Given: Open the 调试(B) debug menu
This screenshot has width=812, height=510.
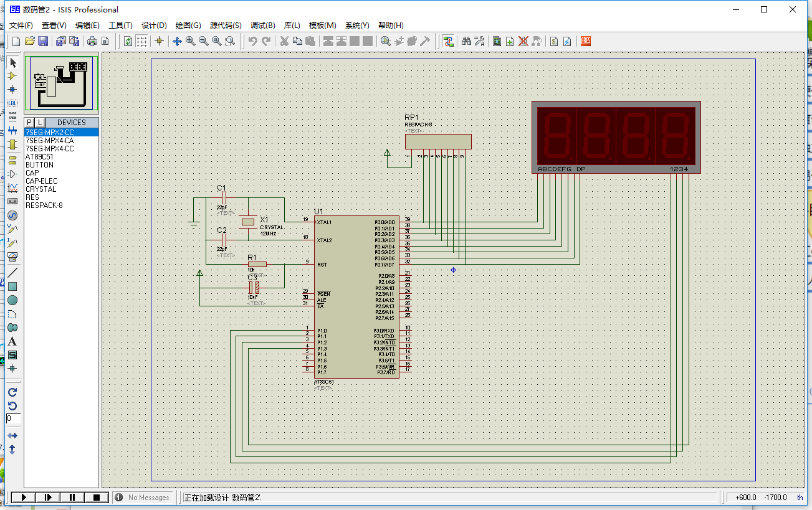Looking at the screenshot, I should (x=262, y=26).
